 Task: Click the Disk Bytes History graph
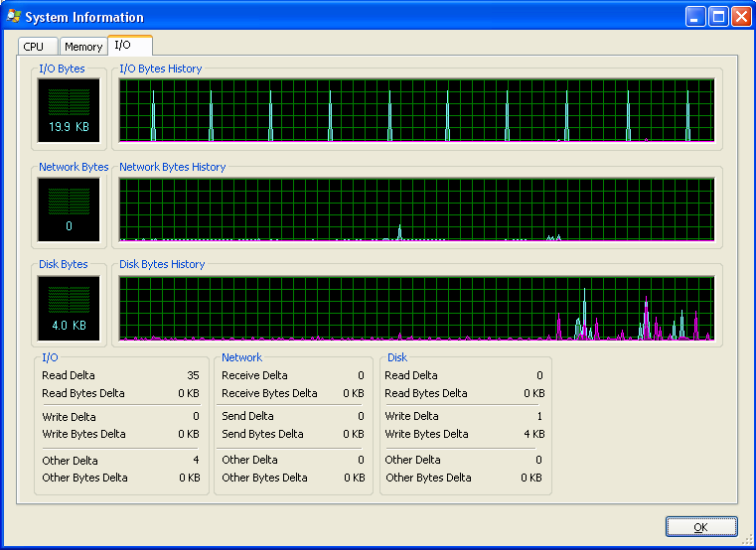click(x=416, y=309)
